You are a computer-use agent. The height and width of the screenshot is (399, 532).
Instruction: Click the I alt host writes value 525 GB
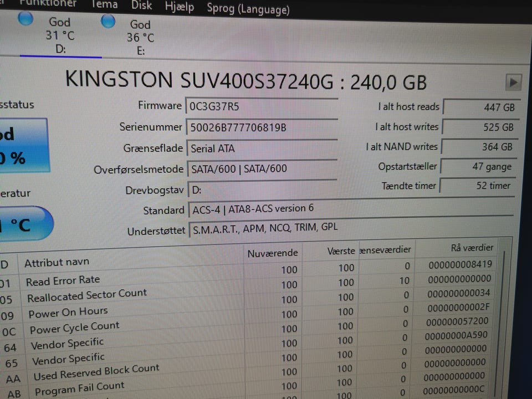click(480, 127)
